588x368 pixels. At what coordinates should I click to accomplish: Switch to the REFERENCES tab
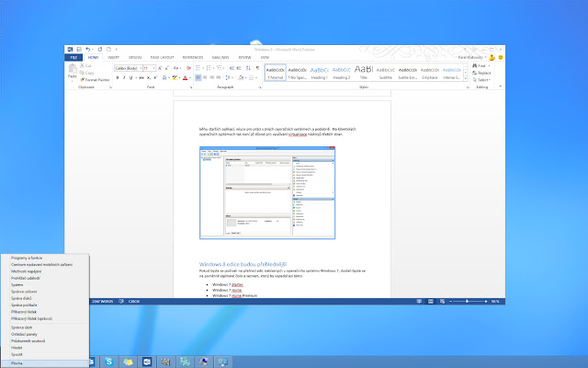193,57
